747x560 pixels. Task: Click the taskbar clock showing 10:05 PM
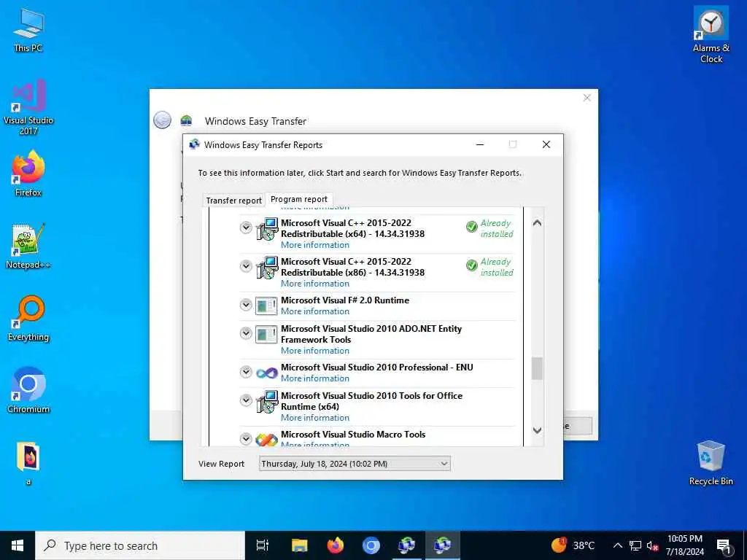[684, 545]
